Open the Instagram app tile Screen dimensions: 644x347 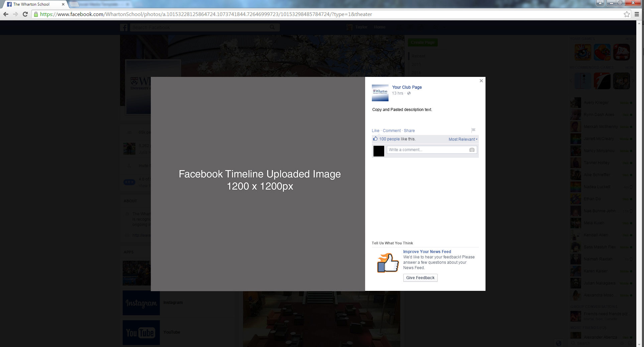[141, 303]
